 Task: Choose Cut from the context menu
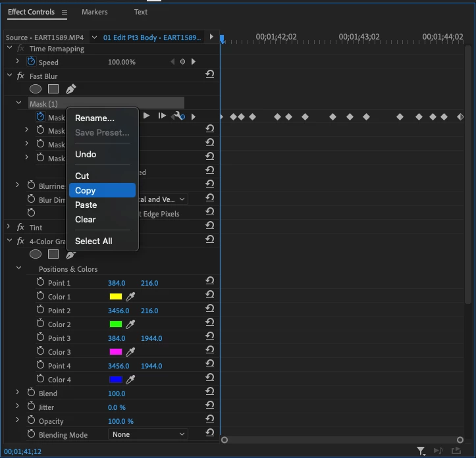tap(82, 176)
